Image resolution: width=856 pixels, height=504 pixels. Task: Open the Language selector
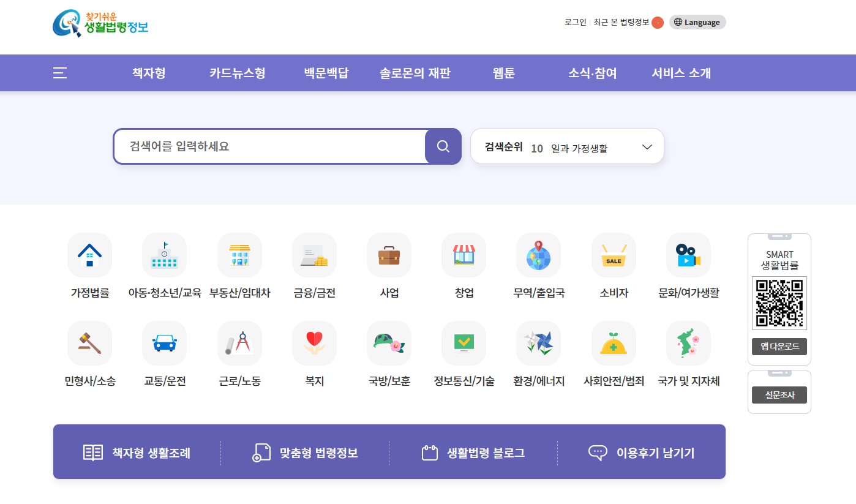[x=697, y=22]
